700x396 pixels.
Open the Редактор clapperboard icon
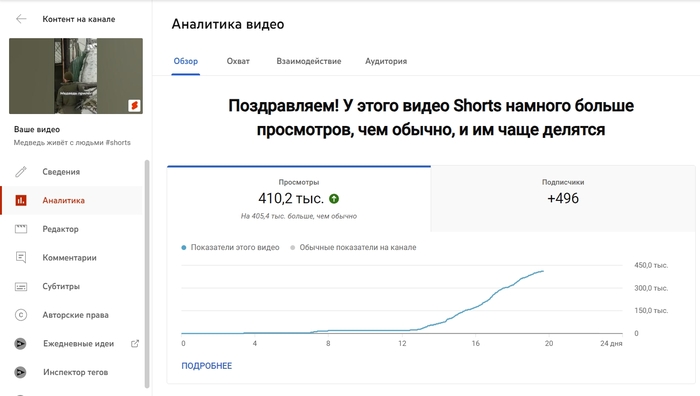tap(21, 229)
